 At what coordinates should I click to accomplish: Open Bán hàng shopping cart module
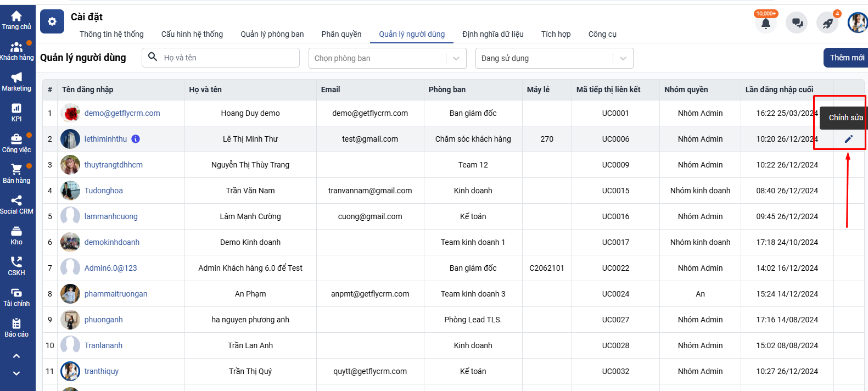click(x=16, y=174)
